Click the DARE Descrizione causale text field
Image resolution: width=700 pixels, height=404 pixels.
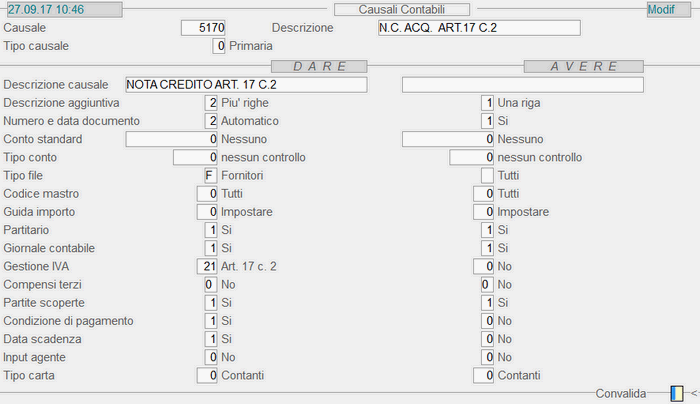click(246, 85)
